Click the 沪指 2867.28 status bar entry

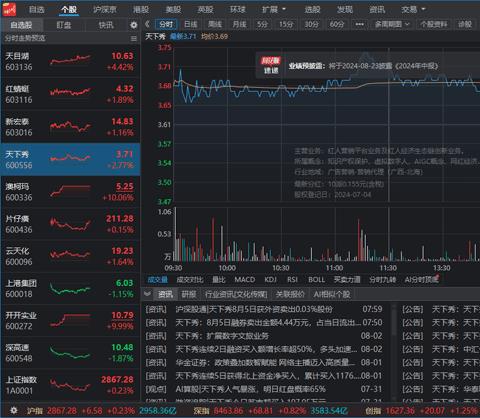(102, 411)
